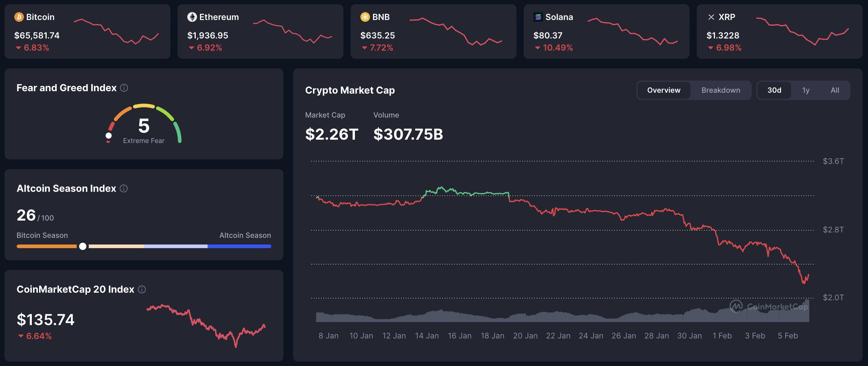Open the Altcoin Season Index info icon
Screen dimensions: 868x366
[123, 188]
